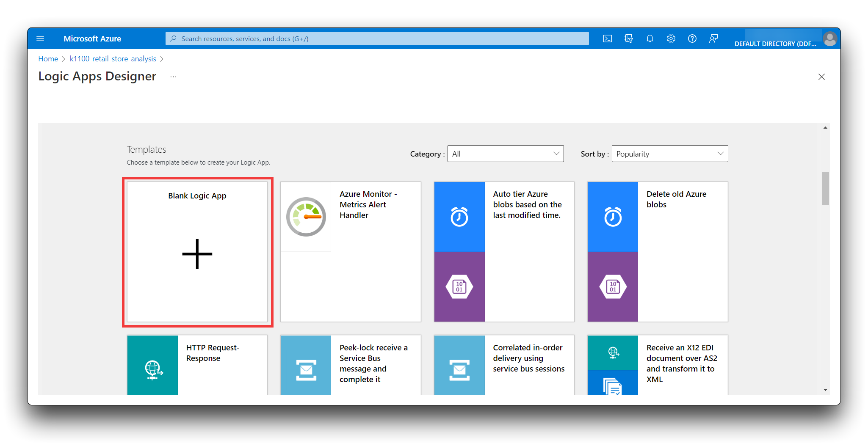The height and width of the screenshot is (446, 868).
Task: Close the Logic Apps Designer blade
Action: [821, 77]
